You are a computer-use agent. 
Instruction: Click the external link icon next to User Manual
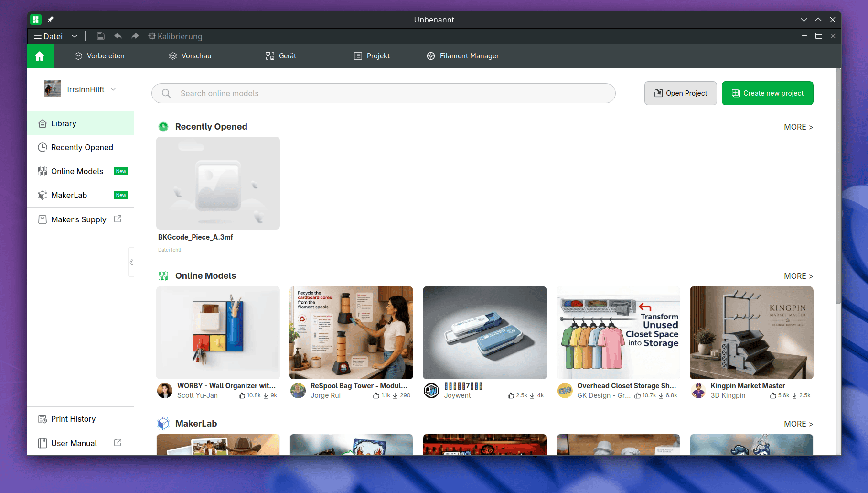118,443
